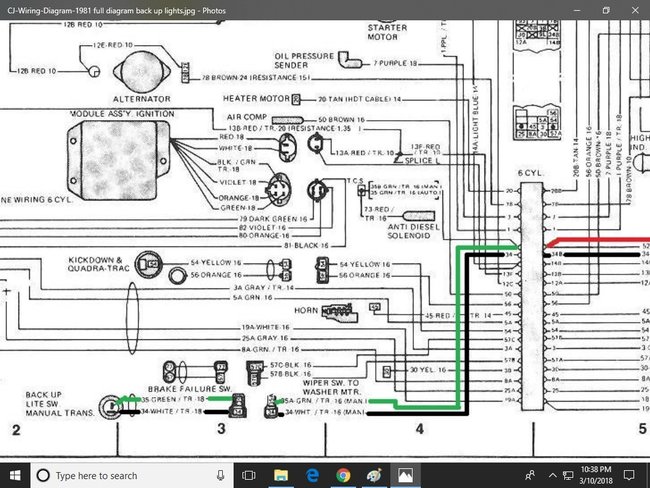This screenshot has width=650, height=488.
Task: Open the Paint app taskbar icon
Action: (x=374, y=475)
